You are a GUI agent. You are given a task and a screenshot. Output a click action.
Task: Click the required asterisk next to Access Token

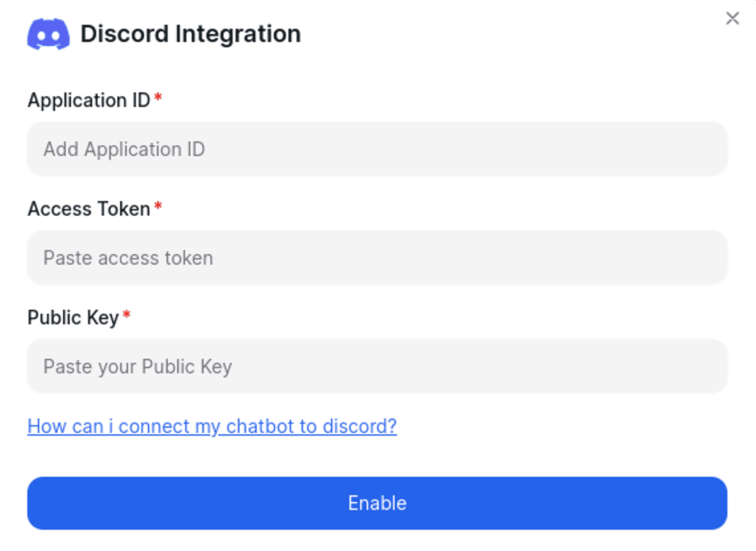click(x=158, y=205)
